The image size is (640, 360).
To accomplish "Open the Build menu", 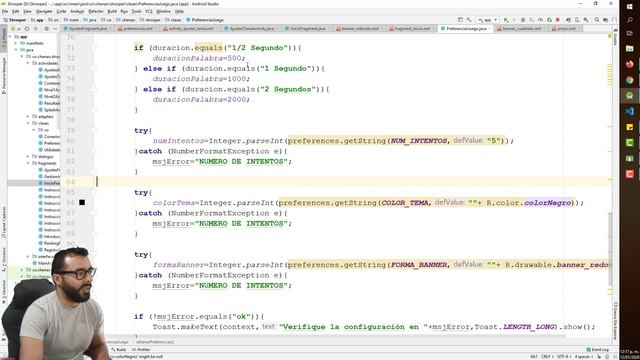I will point(112,11).
